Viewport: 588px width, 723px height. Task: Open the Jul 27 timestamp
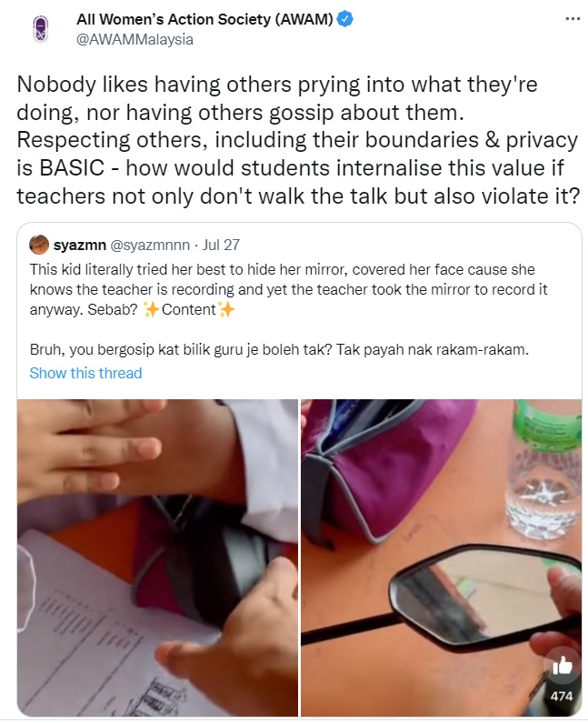[x=221, y=245]
